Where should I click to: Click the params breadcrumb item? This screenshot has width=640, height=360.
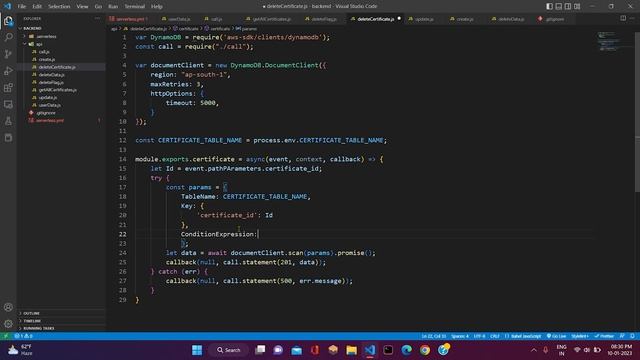tap(247, 29)
